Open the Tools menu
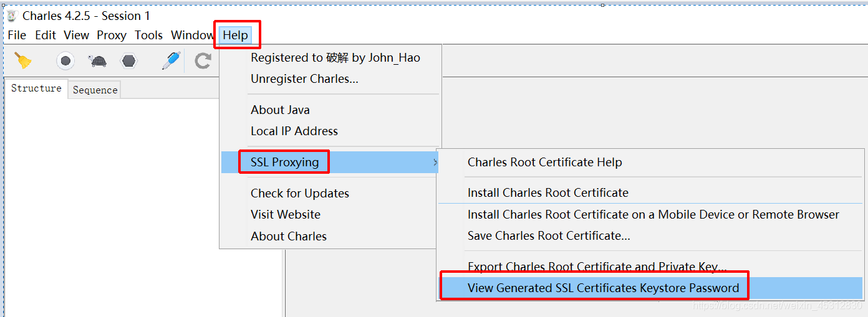This screenshot has width=868, height=317. click(x=148, y=35)
